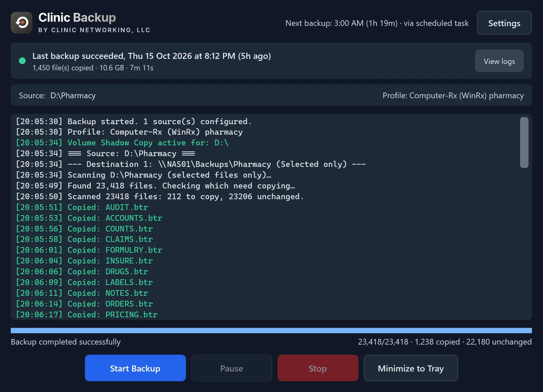Viewport: 543px width, 392px height.
Task: Select log line 'Copied: INSURE.btr'
Action: click(x=84, y=261)
